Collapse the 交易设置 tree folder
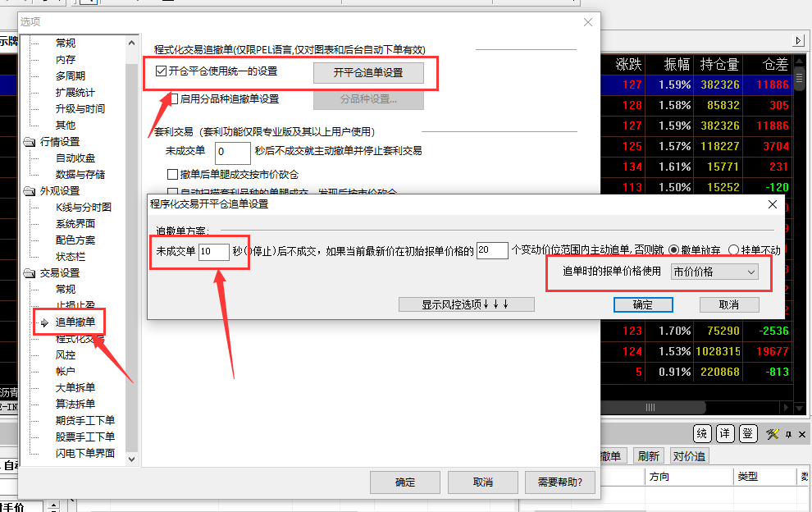 pyautogui.click(x=29, y=273)
